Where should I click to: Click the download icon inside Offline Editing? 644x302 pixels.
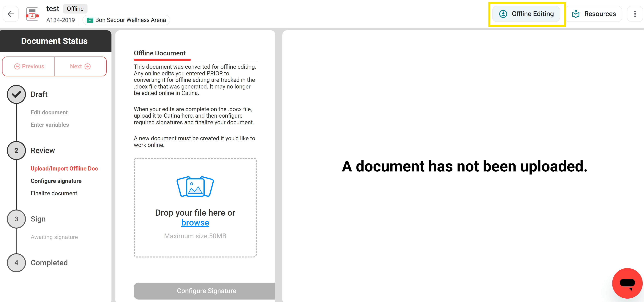(503, 14)
